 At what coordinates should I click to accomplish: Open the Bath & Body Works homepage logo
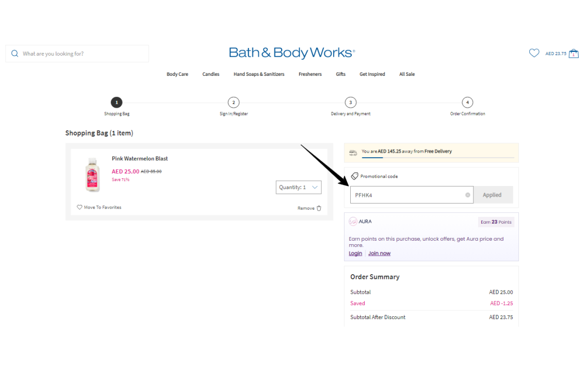pos(292,53)
